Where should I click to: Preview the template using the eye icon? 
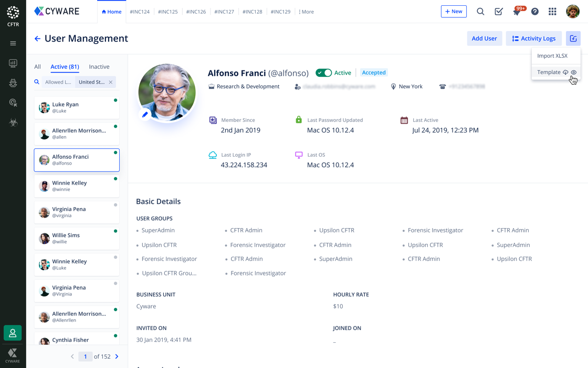click(x=574, y=73)
